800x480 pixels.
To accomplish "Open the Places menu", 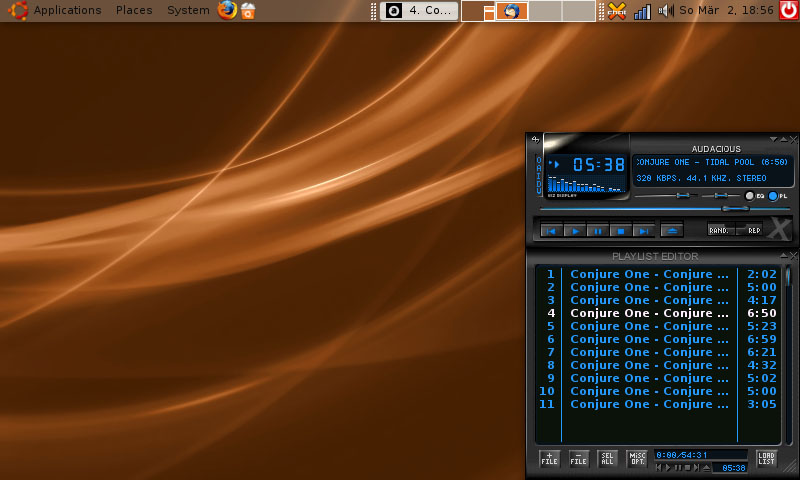I will (134, 11).
